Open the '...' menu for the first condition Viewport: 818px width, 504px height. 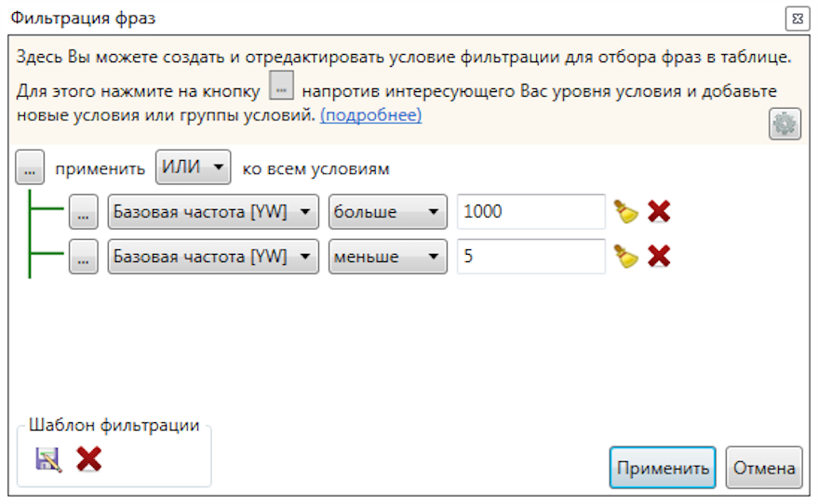[83, 213]
